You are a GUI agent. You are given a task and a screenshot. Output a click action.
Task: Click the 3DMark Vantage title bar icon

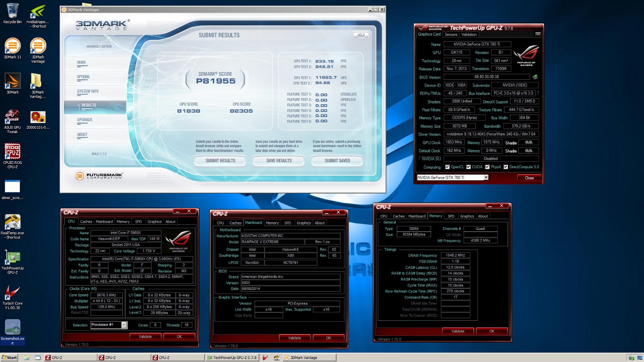(x=64, y=9)
